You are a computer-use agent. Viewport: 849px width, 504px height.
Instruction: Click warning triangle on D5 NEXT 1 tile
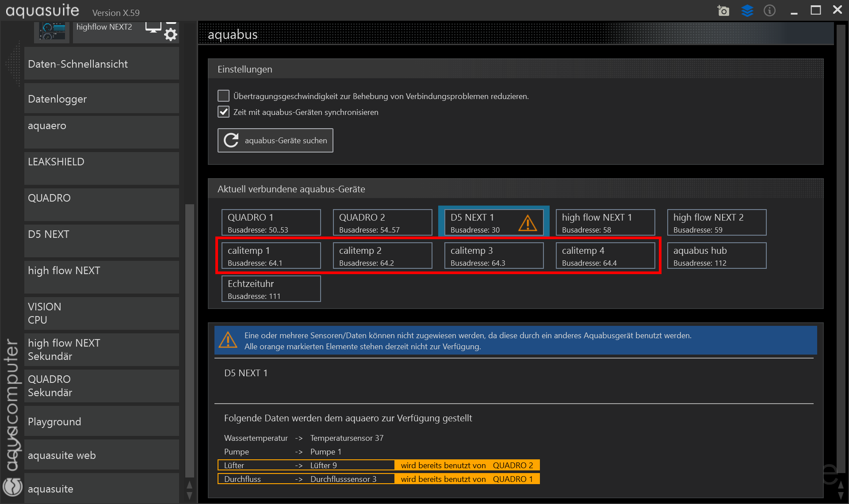point(527,223)
